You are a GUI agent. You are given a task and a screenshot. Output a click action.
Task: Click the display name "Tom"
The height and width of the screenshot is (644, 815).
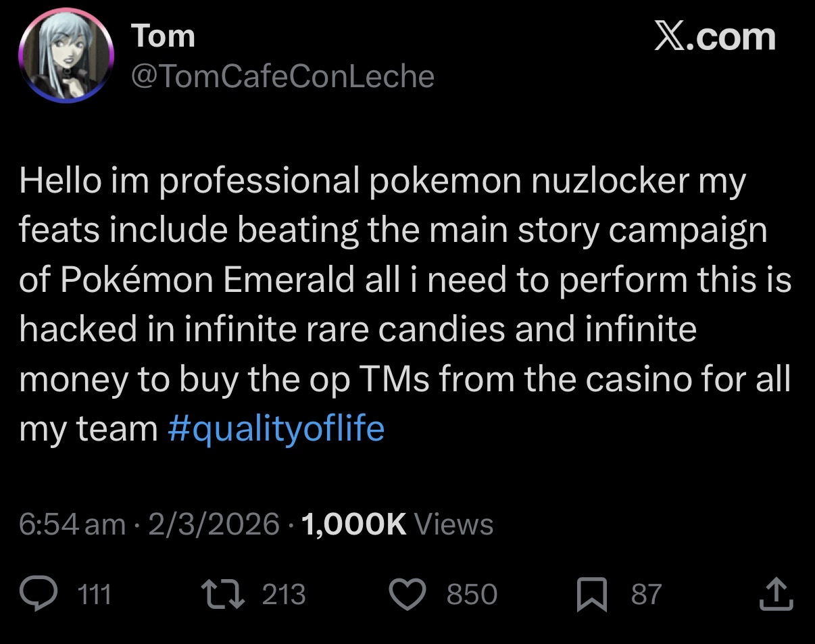[x=163, y=35]
